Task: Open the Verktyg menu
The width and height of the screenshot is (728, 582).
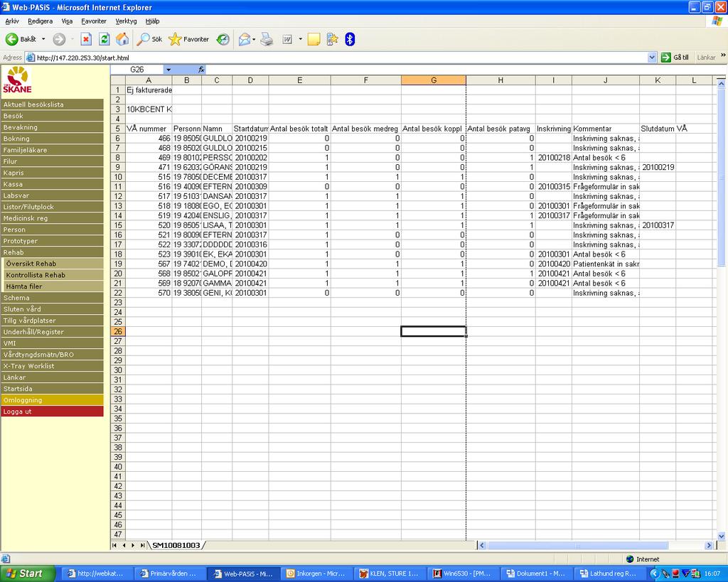Action: (x=126, y=21)
